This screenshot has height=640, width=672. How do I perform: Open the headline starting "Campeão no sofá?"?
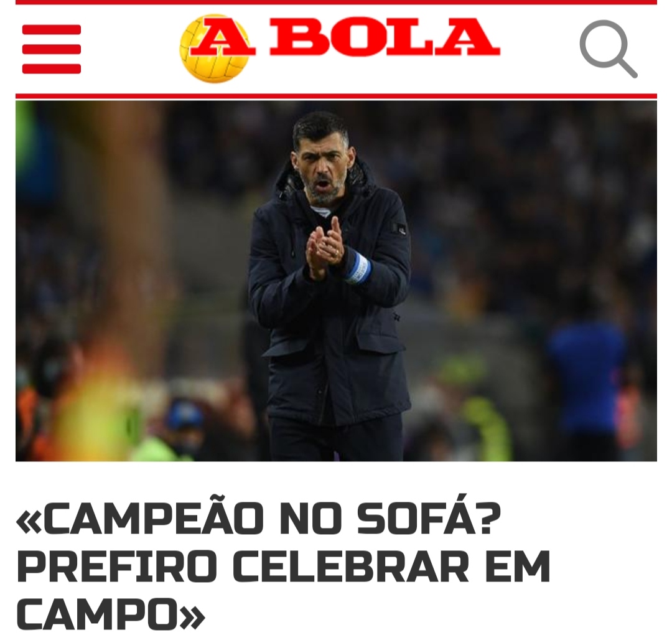283,565
